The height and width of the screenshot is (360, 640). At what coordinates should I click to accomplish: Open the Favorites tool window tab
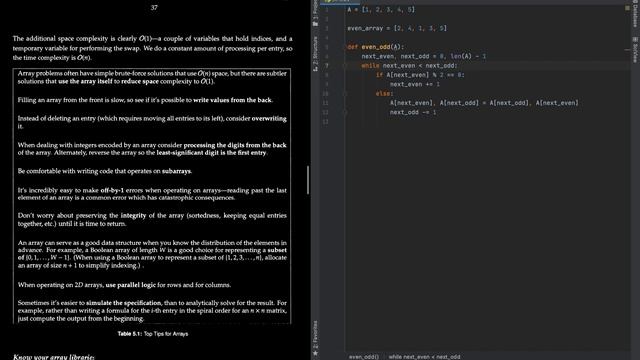[315, 334]
